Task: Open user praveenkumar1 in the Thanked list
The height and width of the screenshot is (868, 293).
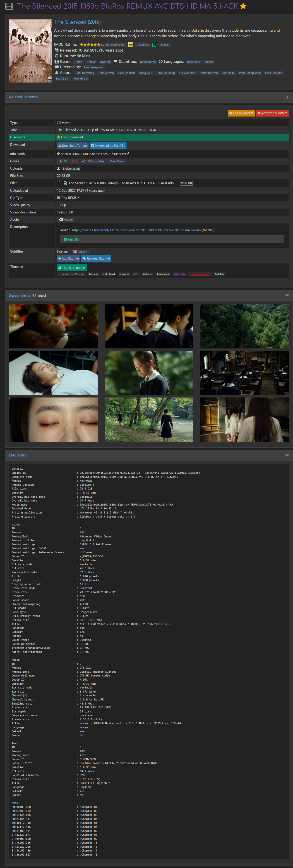Action: click(x=200, y=274)
